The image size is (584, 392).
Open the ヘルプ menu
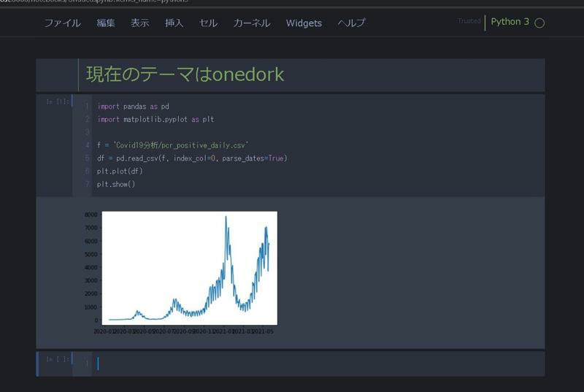tap(351, 23)
